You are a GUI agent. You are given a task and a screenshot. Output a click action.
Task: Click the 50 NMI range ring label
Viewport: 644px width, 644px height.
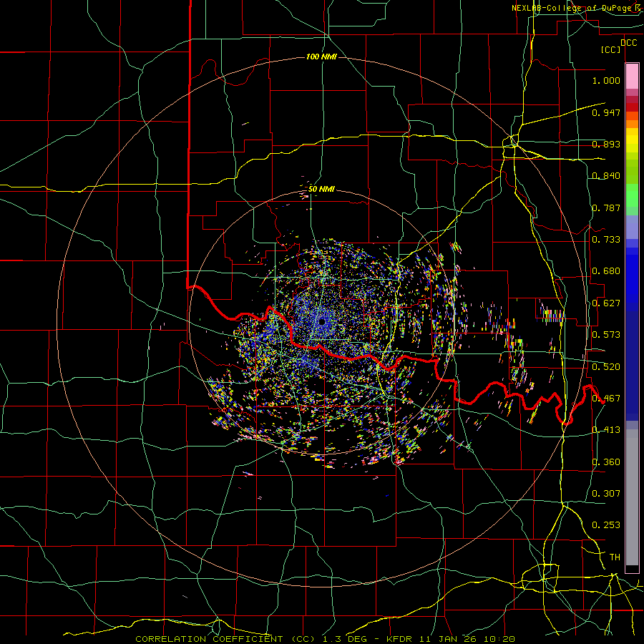coord(321,189)
